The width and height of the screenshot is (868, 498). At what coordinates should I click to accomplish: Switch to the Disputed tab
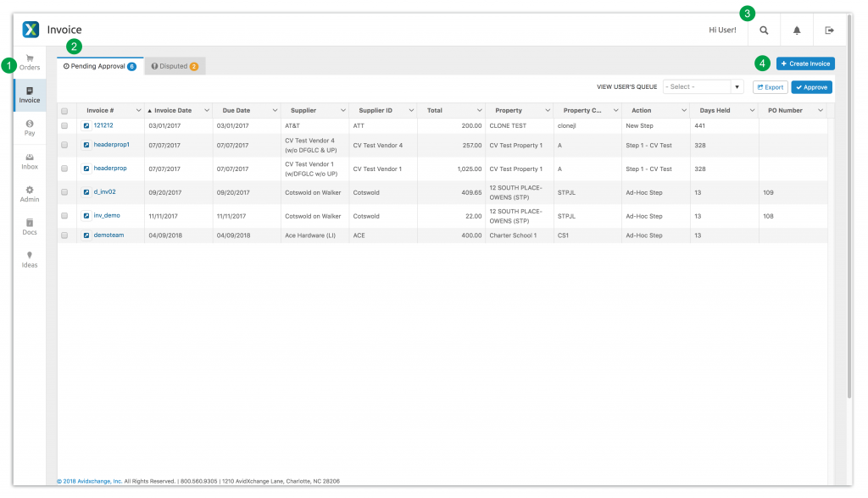(x=175, y=66)
